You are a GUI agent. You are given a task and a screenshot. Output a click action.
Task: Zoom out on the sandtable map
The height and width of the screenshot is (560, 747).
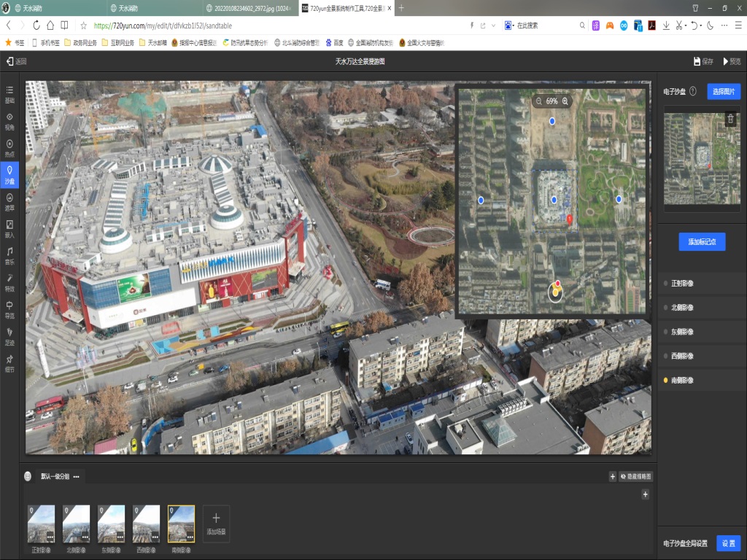tap(538, 101)
